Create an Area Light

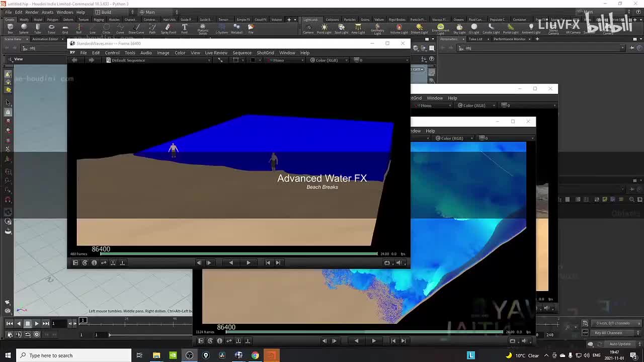[x=358, y=29]
